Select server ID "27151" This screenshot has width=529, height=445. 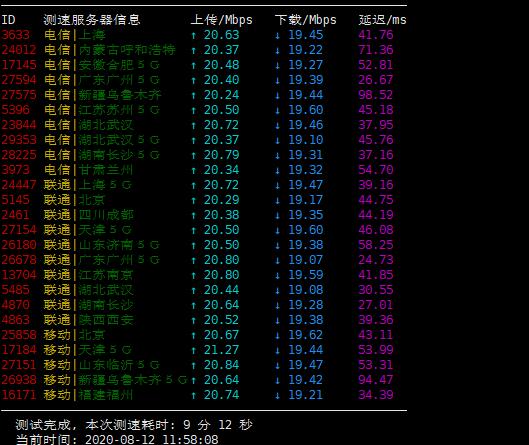[x=19, y=365]
